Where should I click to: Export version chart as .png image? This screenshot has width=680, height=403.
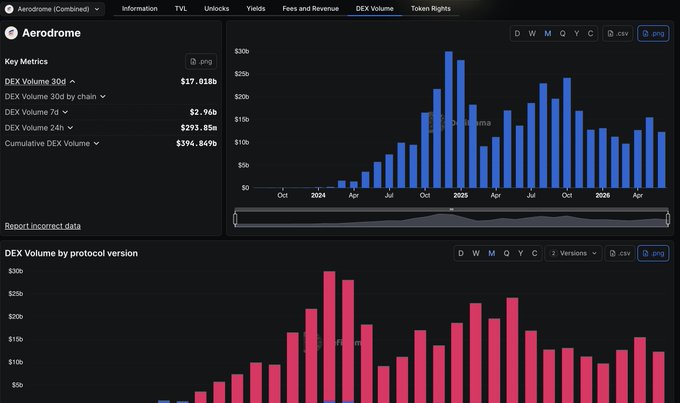(653, 253)
